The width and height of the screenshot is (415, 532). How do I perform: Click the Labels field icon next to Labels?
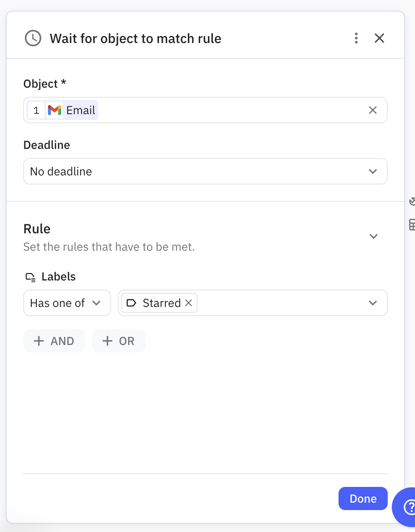(x=30, y=277)
